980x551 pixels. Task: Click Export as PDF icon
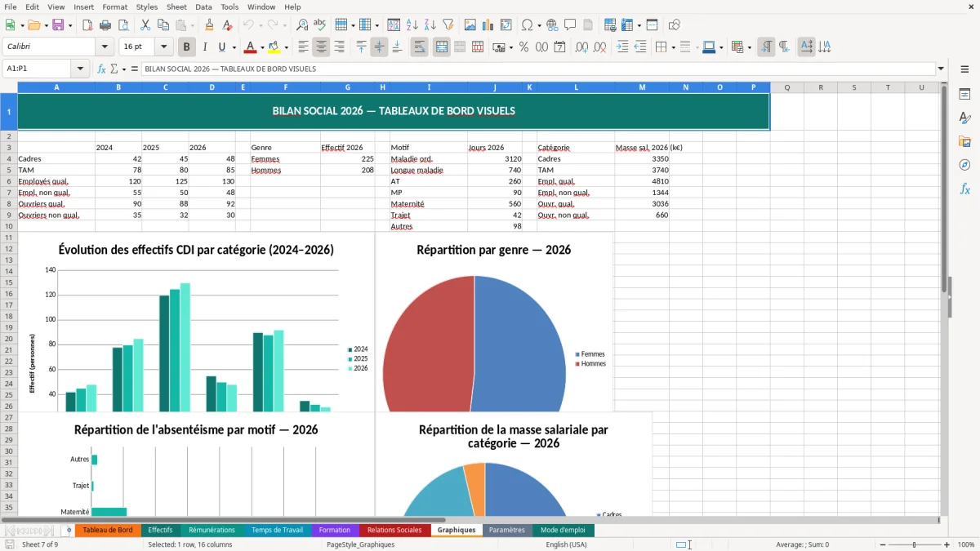coord(87,25)
